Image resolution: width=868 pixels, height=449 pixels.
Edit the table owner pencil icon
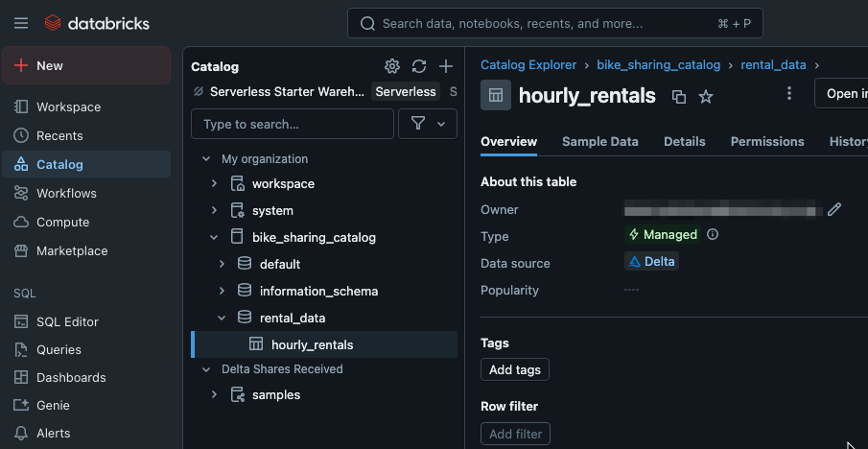tap(834, 209)
